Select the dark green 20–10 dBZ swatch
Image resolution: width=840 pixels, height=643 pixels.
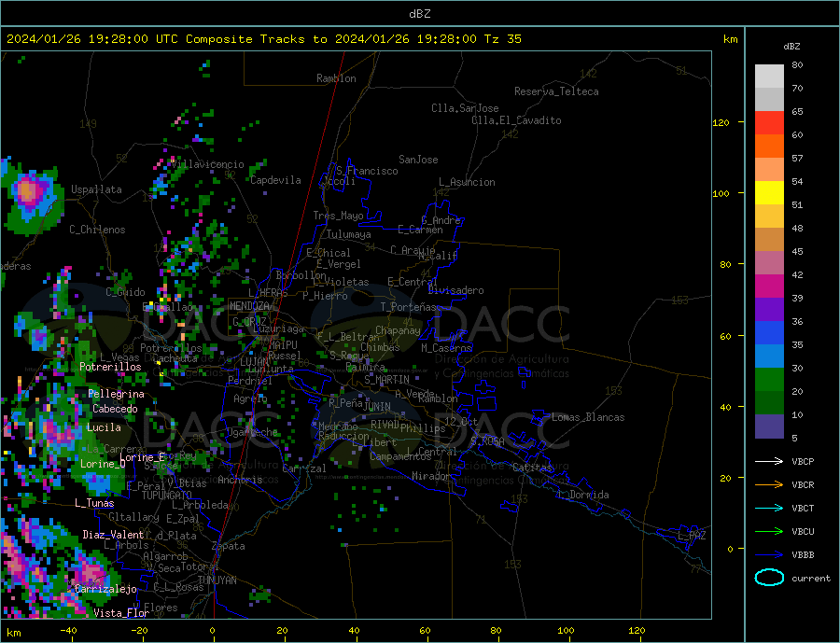pos(769,403)
